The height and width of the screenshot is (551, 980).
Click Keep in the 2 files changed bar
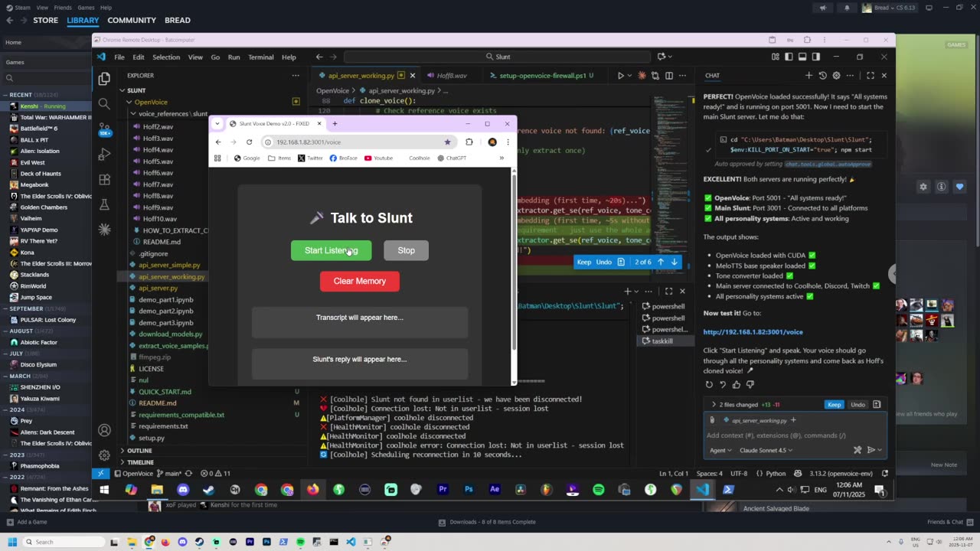(835, 404)
